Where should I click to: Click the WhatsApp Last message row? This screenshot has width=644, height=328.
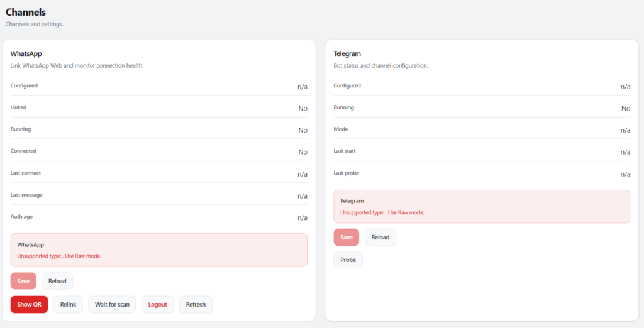coord(158,195)
